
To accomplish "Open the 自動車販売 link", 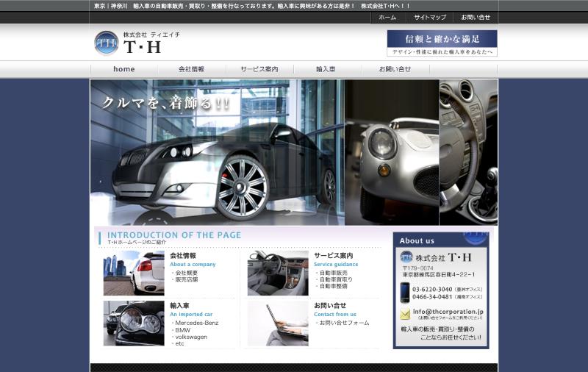I will pos(334,273).
